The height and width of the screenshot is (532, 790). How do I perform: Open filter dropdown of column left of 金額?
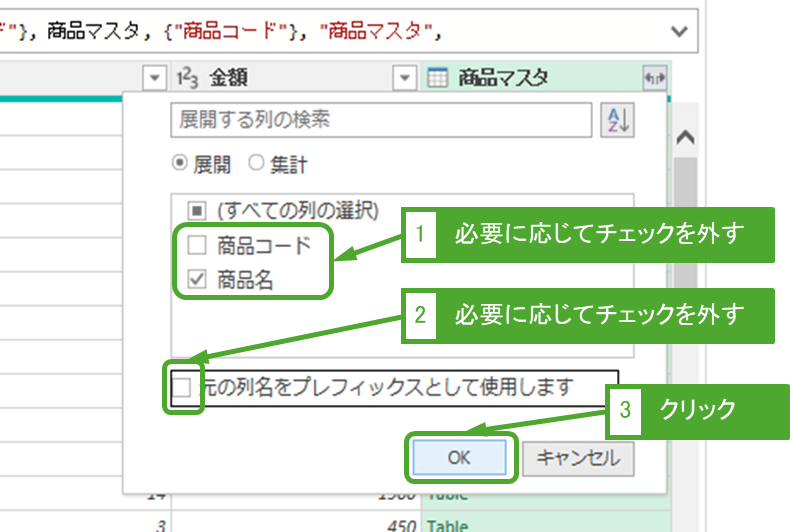[154, 77]
